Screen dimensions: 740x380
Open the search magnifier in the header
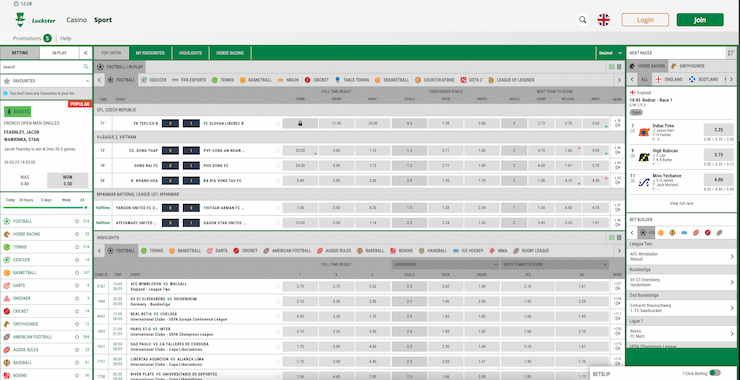[583, 20]
